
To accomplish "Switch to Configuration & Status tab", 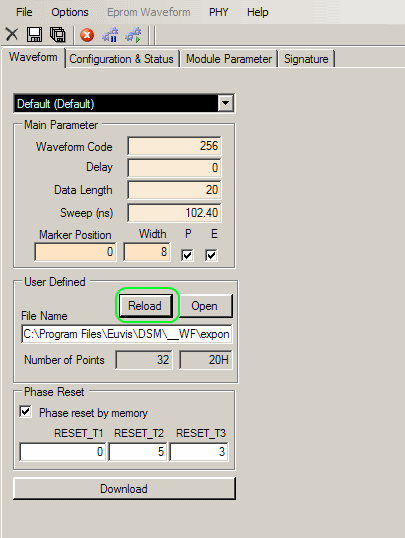I will click(x=122, y=59).
